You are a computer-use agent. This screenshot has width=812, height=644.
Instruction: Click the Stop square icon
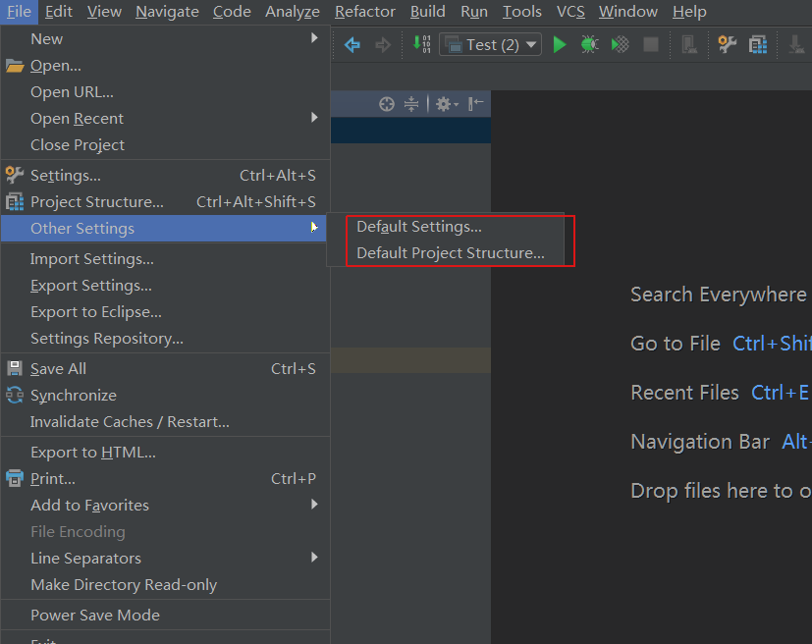[x=651, y=44]
